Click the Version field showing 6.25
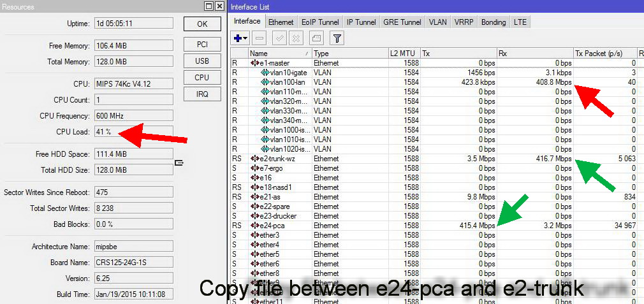The image size is (644, 304). click(133, 278)
